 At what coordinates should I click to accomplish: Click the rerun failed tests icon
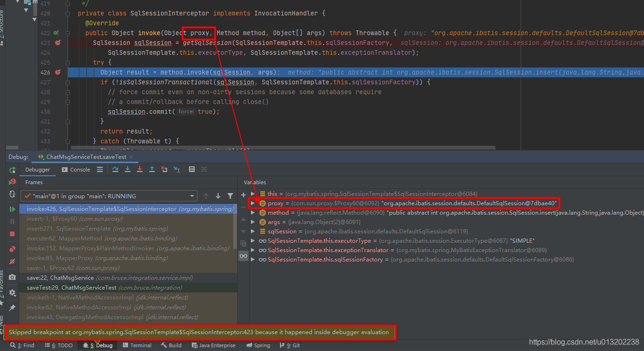(12, 182)
